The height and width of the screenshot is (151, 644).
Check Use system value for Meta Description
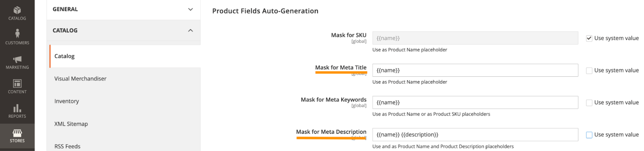(x=589, y=135)
